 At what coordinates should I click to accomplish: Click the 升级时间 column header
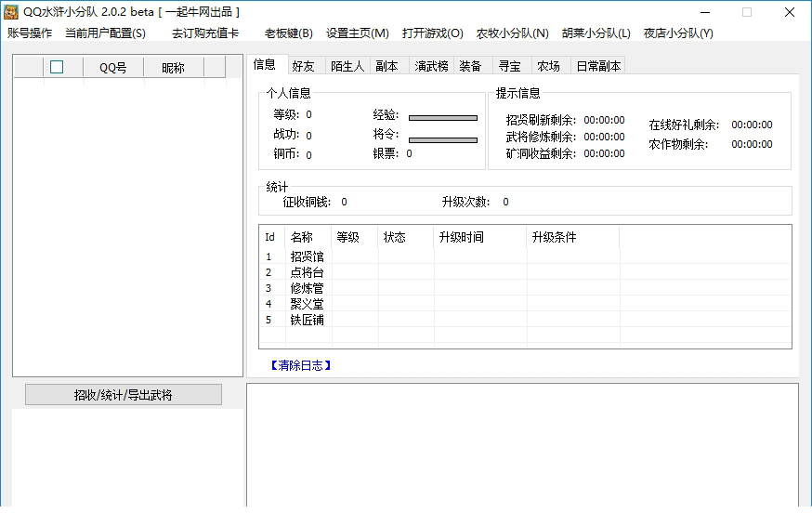(x=480, y=237)
